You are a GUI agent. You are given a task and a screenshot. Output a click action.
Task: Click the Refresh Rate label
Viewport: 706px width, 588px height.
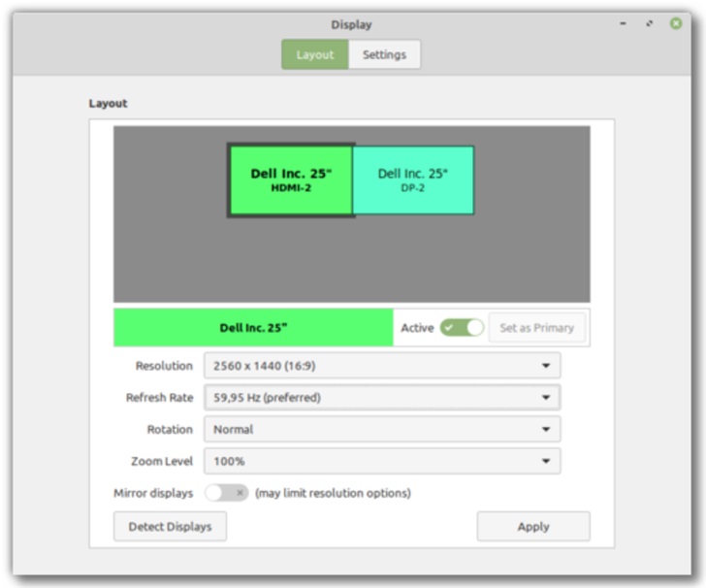click(159, 398)
